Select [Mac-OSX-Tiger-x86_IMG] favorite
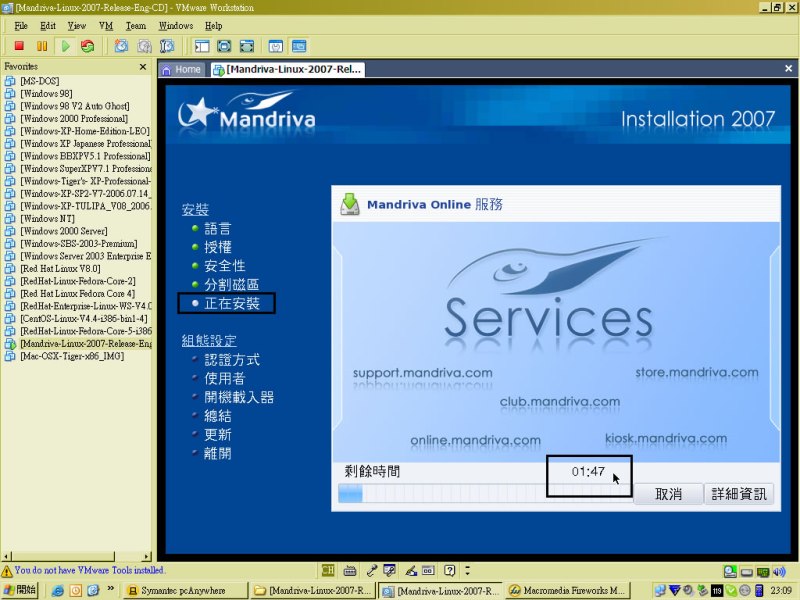Screen dimensions: 800x600 coord(72,356)
